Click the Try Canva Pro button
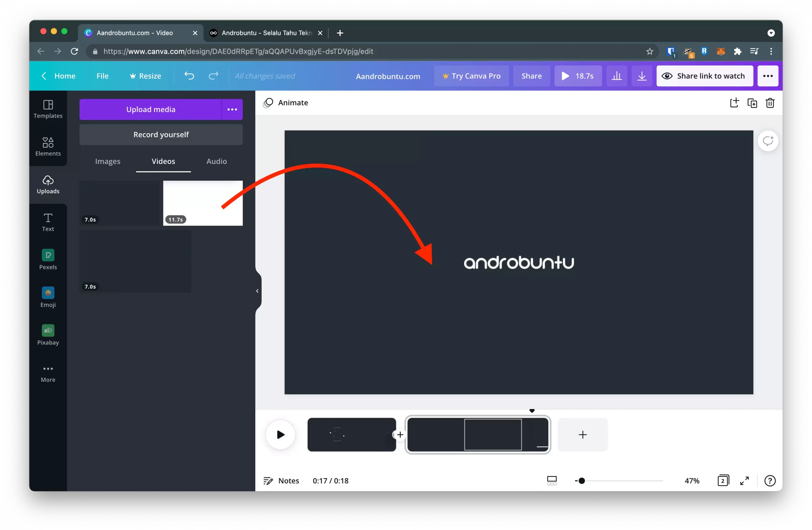Screen dimensions: 812x530 point(472,76)
